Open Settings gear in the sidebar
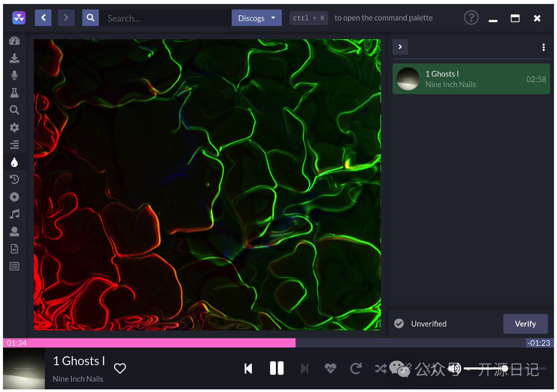Image resolution: width=557 pixels, height=392 pixels. pyautogui.click(x=14, y=127)
